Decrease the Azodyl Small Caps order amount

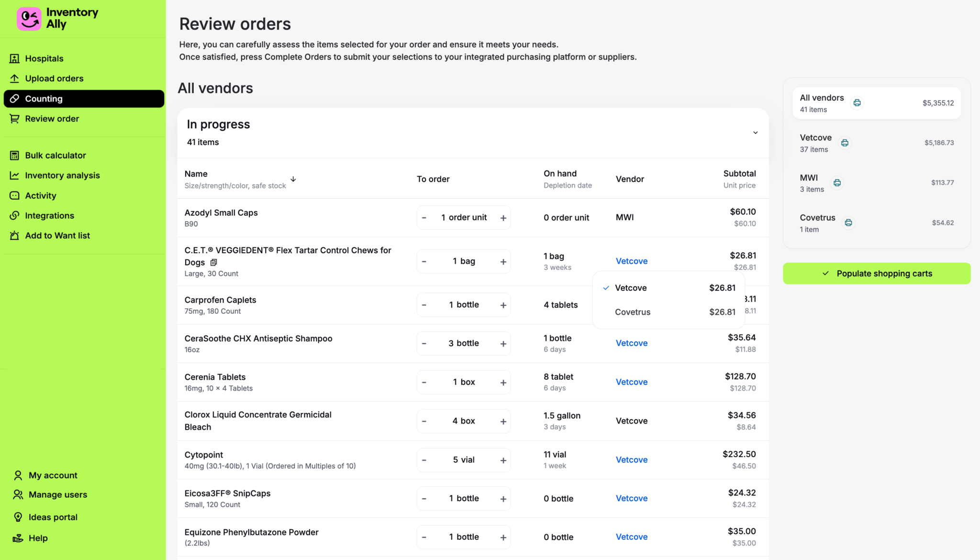(423, 217)
